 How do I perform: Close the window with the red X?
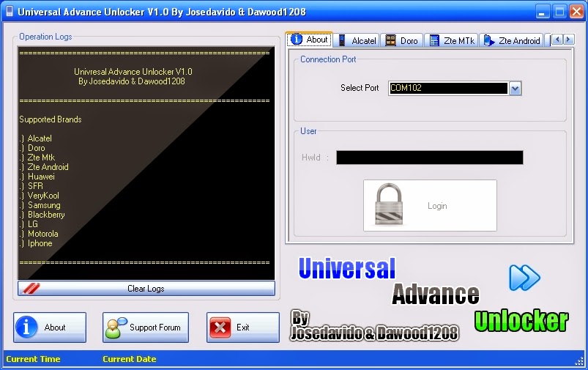click(576, 12)
